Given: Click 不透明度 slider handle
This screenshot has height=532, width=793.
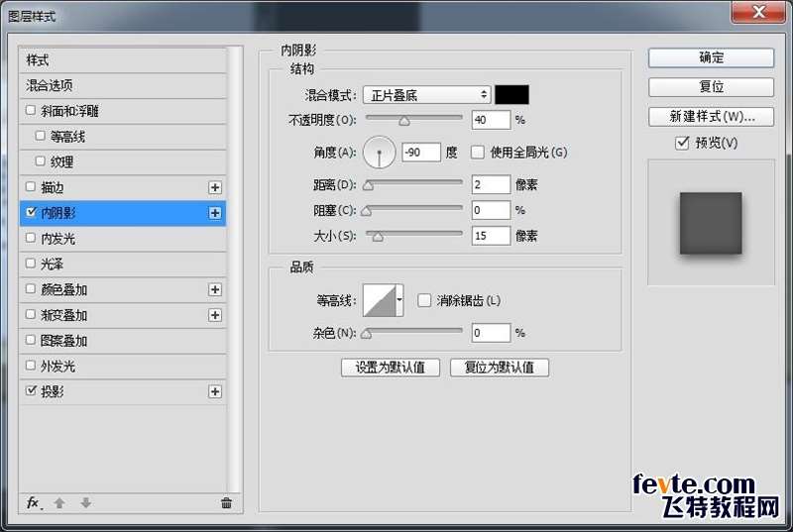Looking at the screenshot, I should [x=404, y=121].
